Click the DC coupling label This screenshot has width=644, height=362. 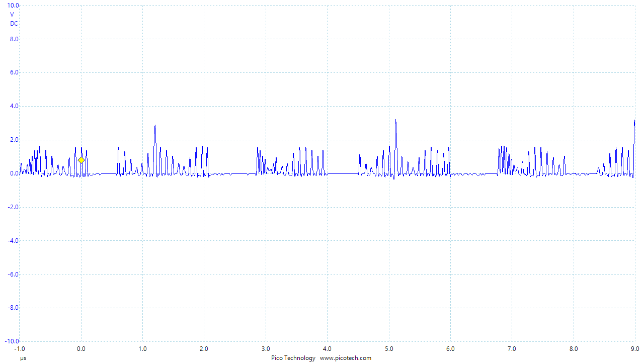14,24
